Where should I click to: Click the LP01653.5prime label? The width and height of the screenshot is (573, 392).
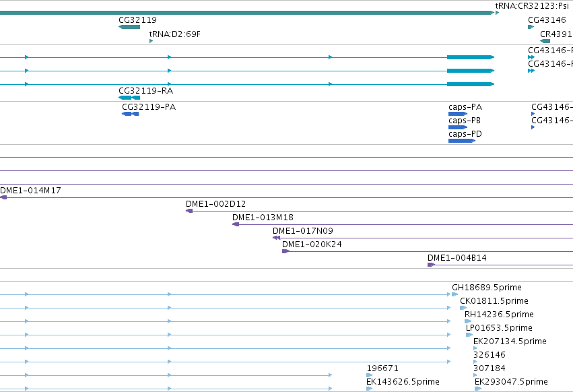[x=499, y=328]
